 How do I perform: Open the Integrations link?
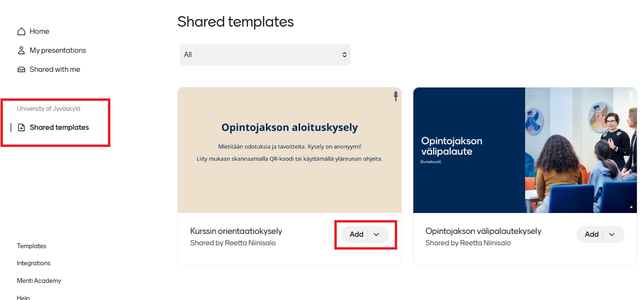[34, 263]
